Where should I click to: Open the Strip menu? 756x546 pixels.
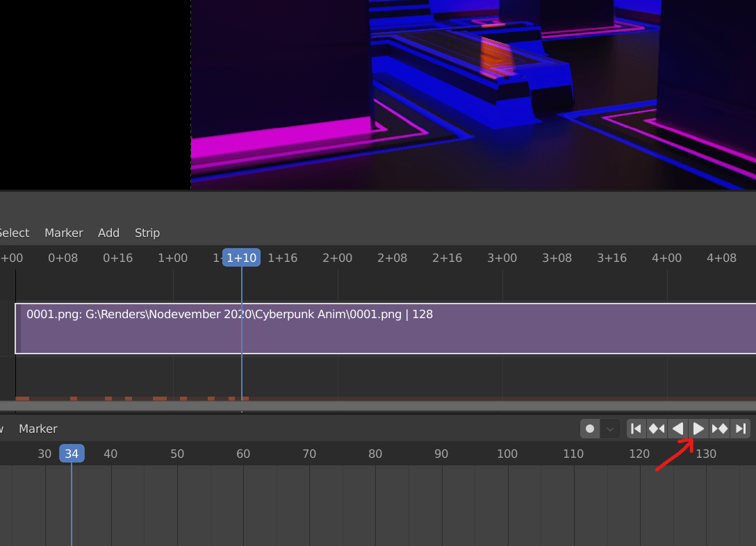(147, 233)
